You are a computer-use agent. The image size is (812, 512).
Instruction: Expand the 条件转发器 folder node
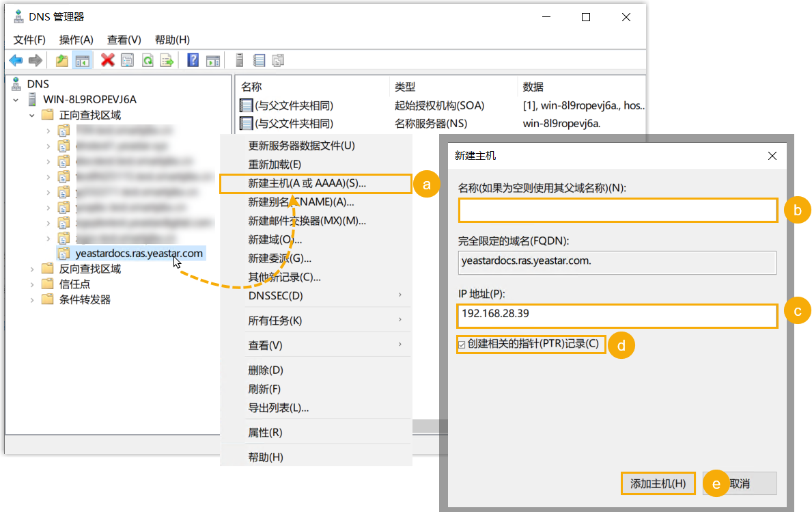point(32,299)
